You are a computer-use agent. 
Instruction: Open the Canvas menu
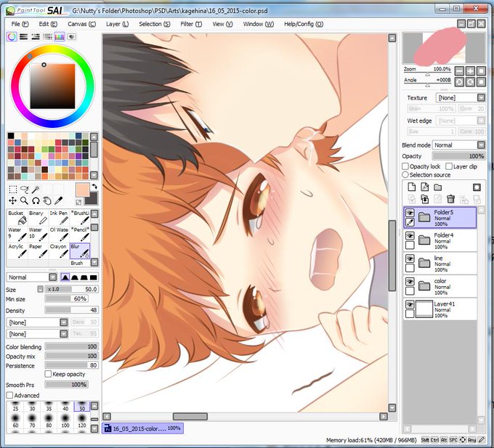(x=81, y=24)
